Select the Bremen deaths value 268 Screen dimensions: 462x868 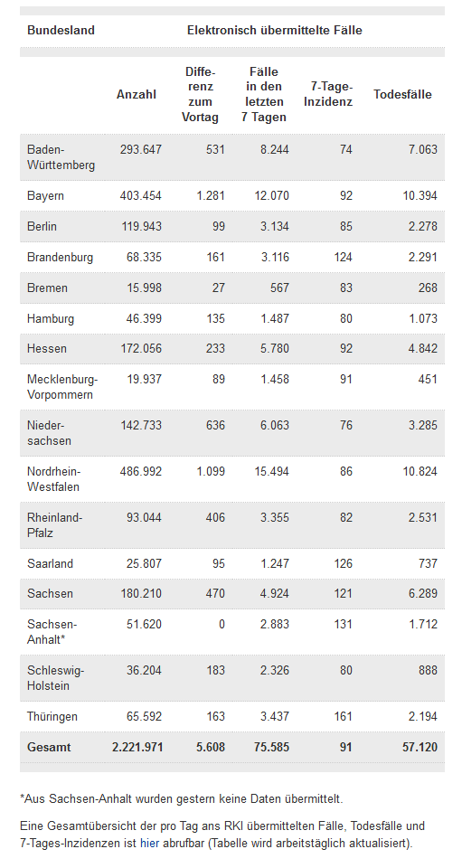(x=428, y=288)
